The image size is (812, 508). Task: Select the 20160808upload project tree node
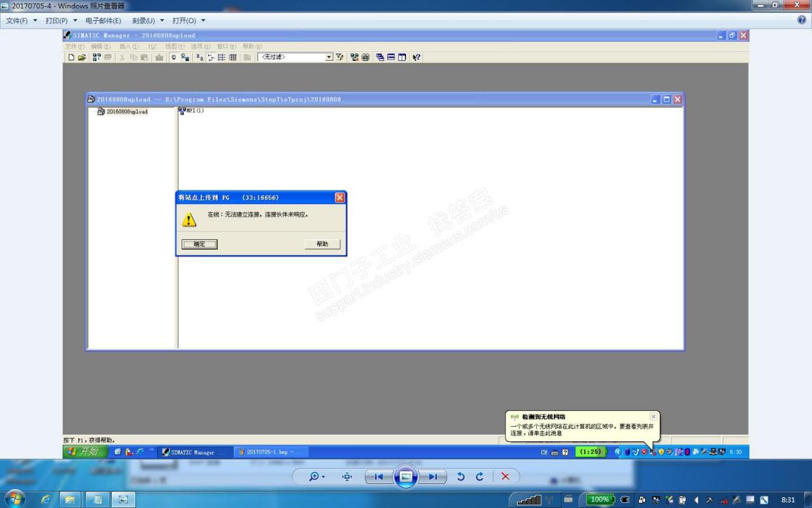[122, 112]
